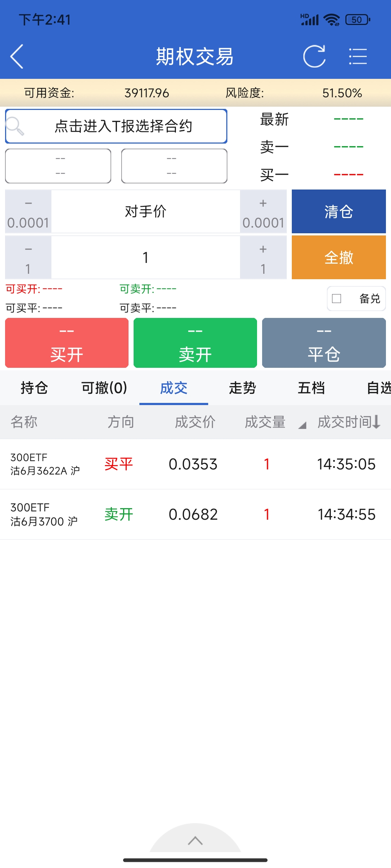Tap the orange 全撤 button
This screenshot has height=868, width=391.
[x=339, y=258]
